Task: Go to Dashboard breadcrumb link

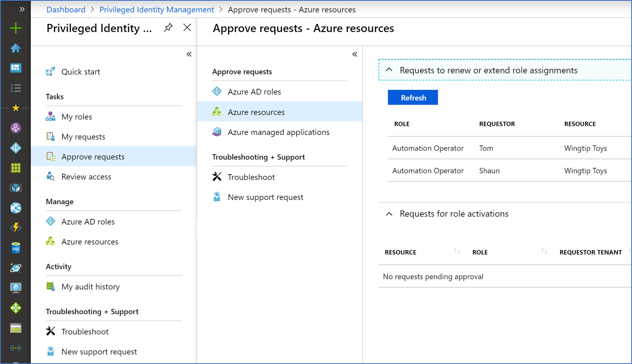Action: (x=66, y=10)
